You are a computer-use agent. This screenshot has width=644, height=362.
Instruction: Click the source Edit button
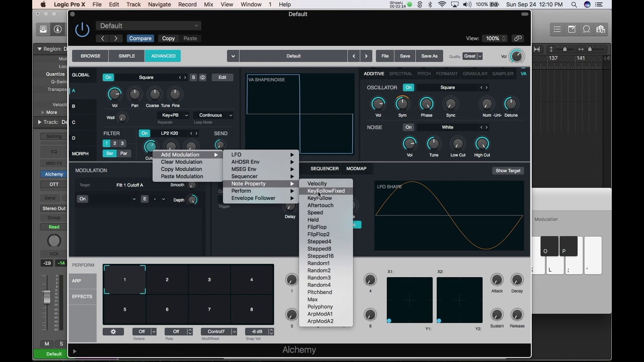[x=222, y=77]
